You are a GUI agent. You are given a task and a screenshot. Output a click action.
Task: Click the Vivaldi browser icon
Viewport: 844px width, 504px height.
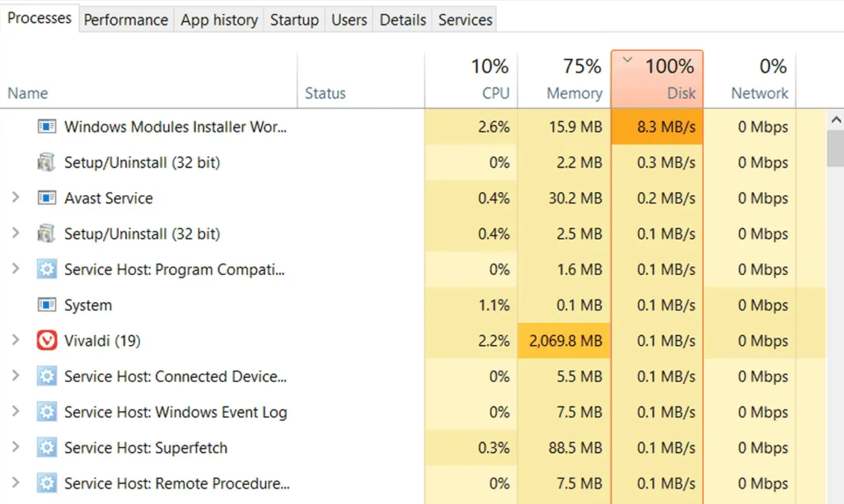pos(46,341)
